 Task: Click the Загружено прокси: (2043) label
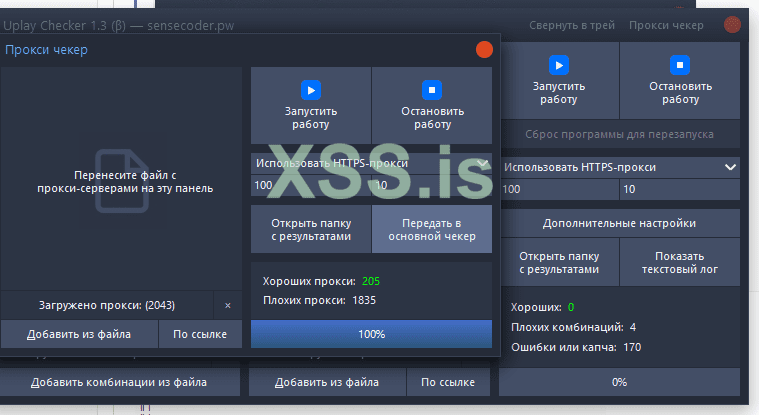(107, 306)
